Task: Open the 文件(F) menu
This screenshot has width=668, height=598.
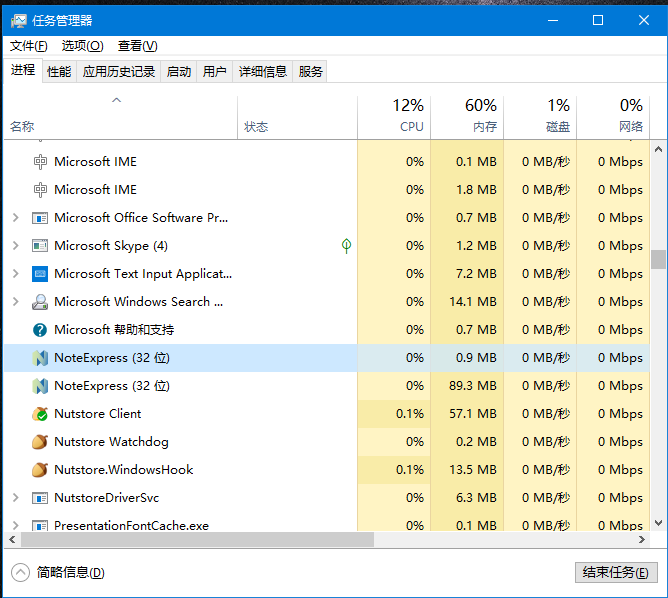Action: click(28, 46)
